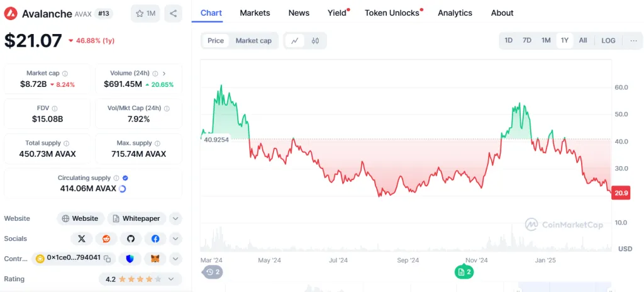The height and width of the screenshot is (292, 644).
Task: Switch the chart to candlestick view
Action: [x=316, y=41]
